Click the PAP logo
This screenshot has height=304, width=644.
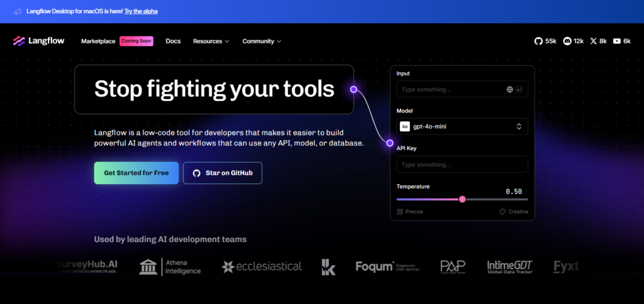click(453, 267)
